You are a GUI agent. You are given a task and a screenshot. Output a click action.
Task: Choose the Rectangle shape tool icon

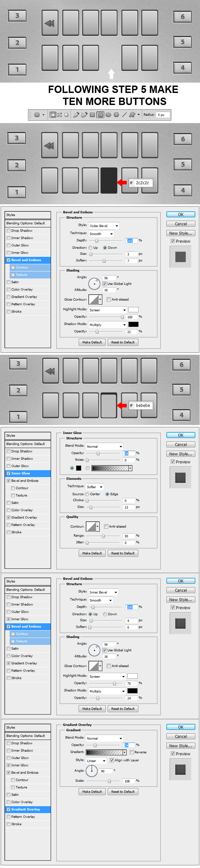tap(92, 115)
